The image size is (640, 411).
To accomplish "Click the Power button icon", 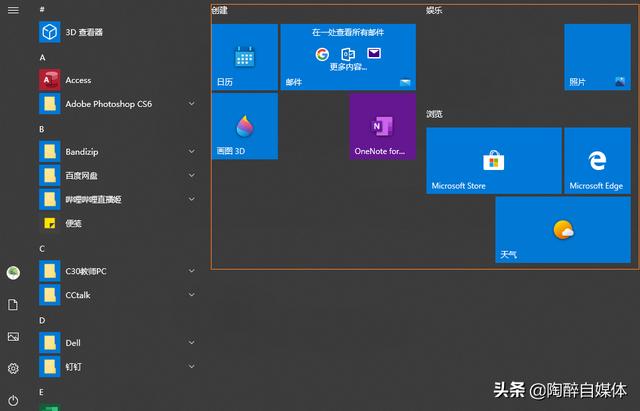I will (13, 400).
